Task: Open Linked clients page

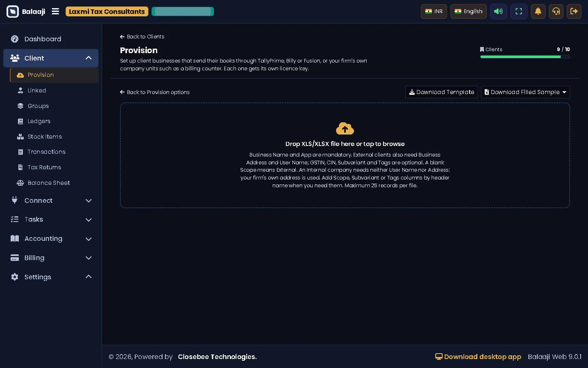Action: 54,90
